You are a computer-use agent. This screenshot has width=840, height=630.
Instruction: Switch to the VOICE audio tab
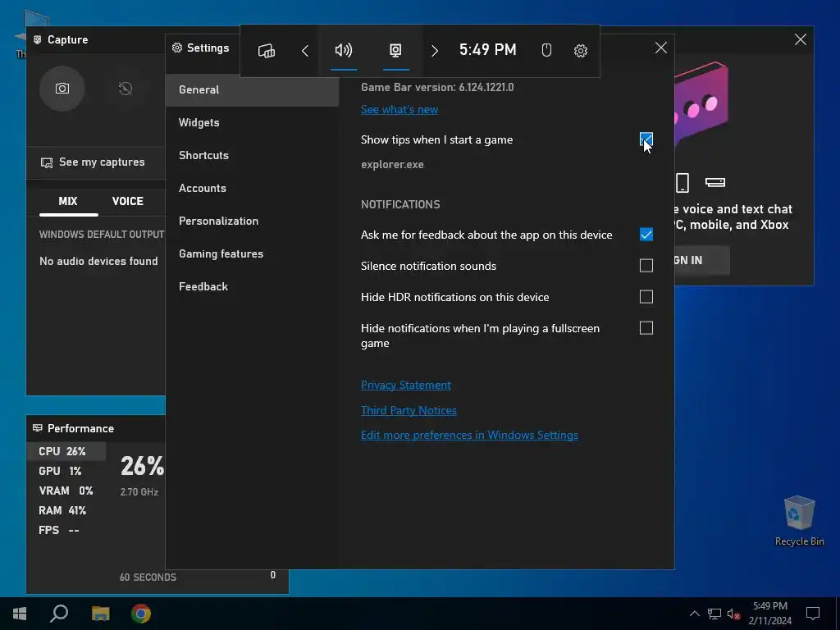click(127, 202)
